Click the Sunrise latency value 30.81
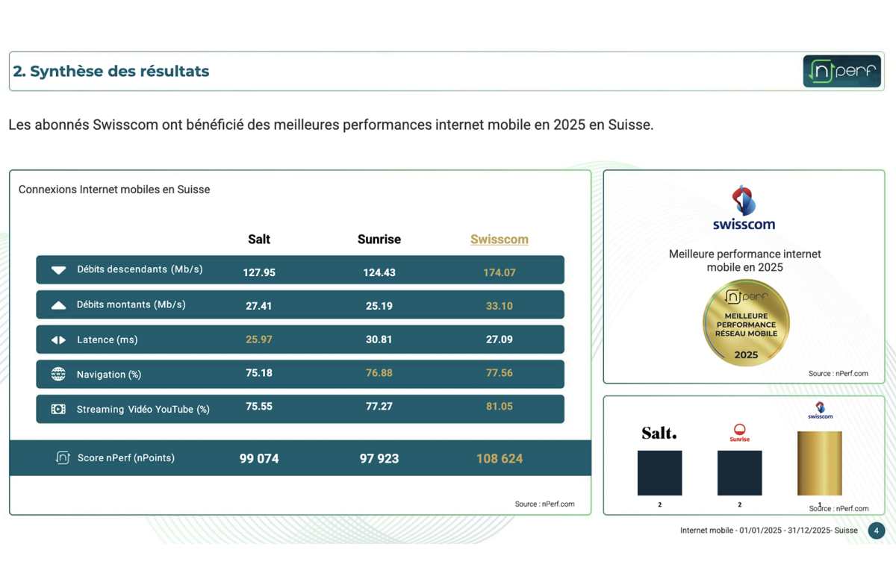The image size is (896, 588). click(379, 340)
